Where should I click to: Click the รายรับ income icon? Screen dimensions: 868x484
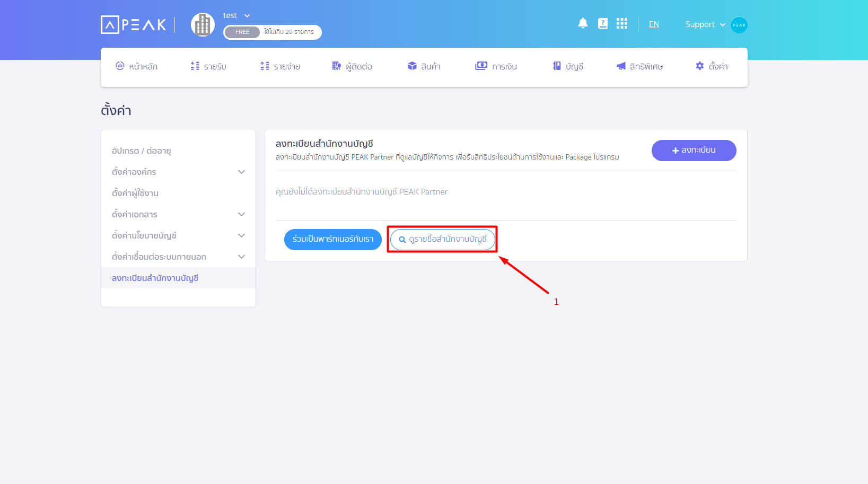coord(195,66)
